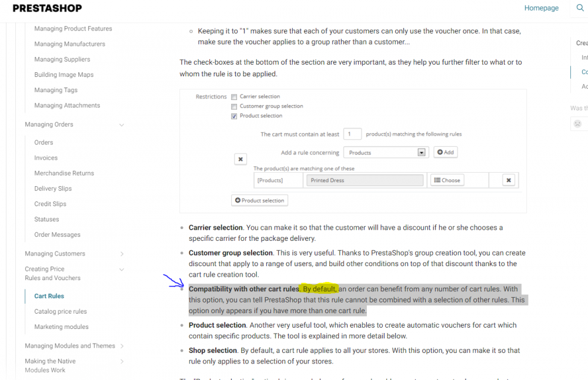Open the Orders page
This screenshot has width=588, height=380.
pyautogui.click(x=44, y=142)
